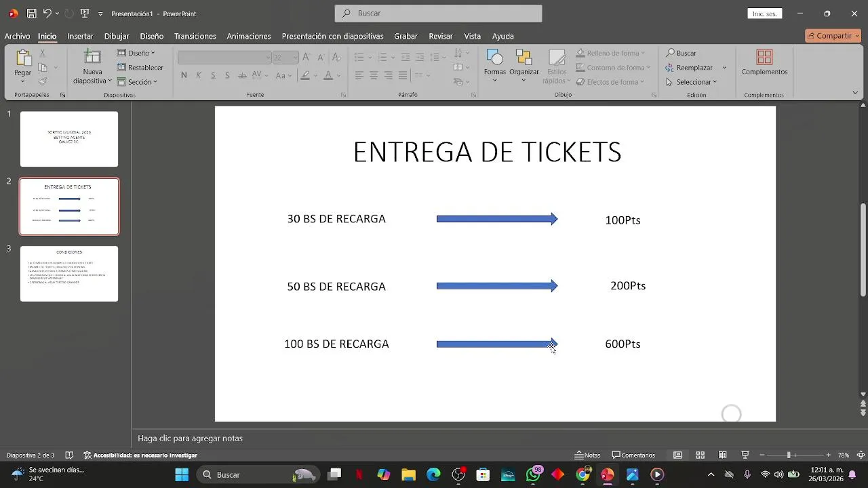
Task: Click the Buscar search box in title bar
Action: coord(438,13)
